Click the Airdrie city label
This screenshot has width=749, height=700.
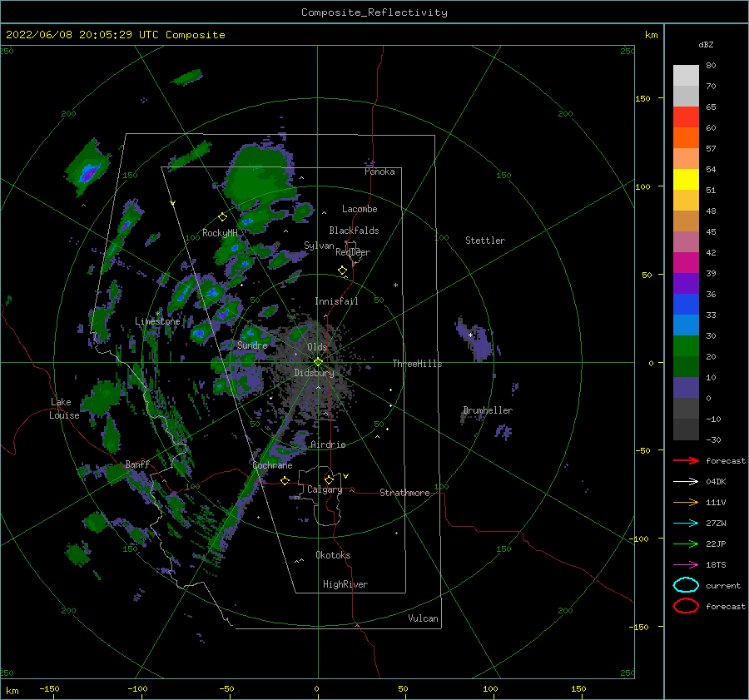[328, 444]
